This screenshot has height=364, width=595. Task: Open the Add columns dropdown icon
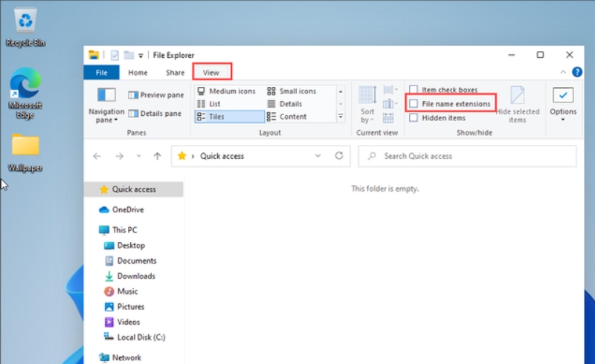[390, 103]
